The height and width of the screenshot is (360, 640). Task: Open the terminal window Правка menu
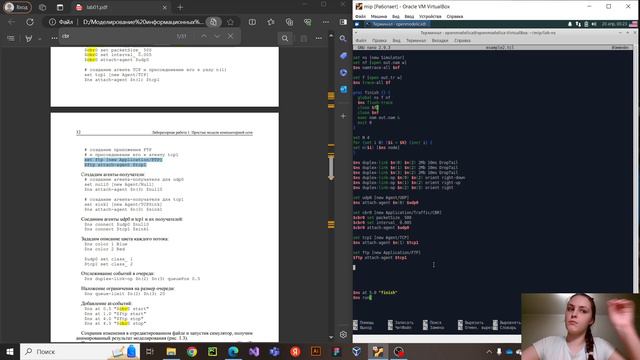pyautogui.click(x=379, y=40)
